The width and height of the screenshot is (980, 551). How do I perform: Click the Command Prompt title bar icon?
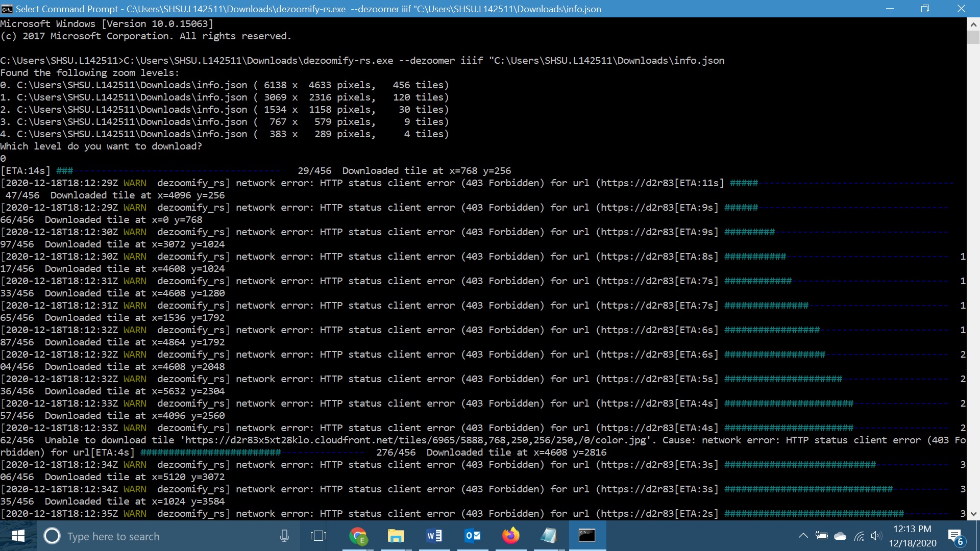click(7, 9)
